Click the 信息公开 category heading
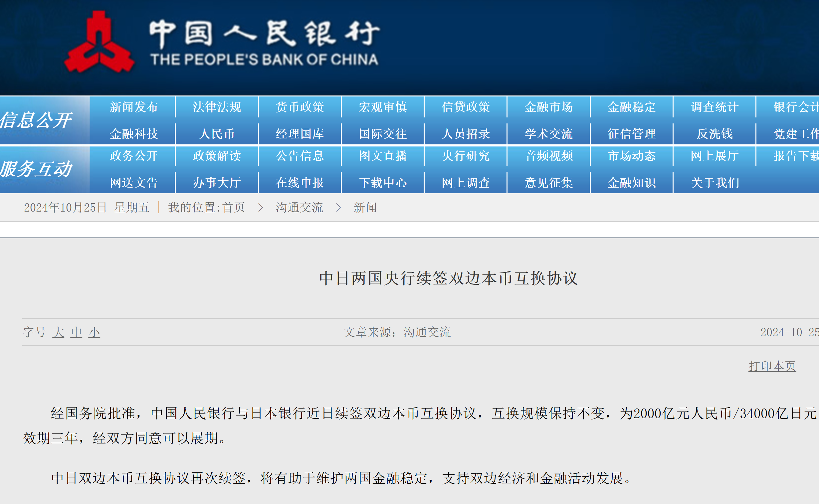 click(36, 120)
